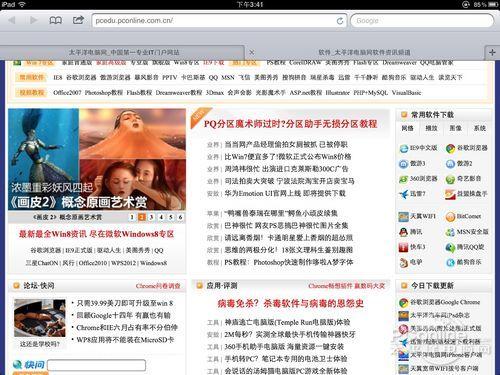Open headline PQ分区魔术师过时?分区助手无损分区教程
The height and width of the screenshot is (375, 500).
coord(290,124)
